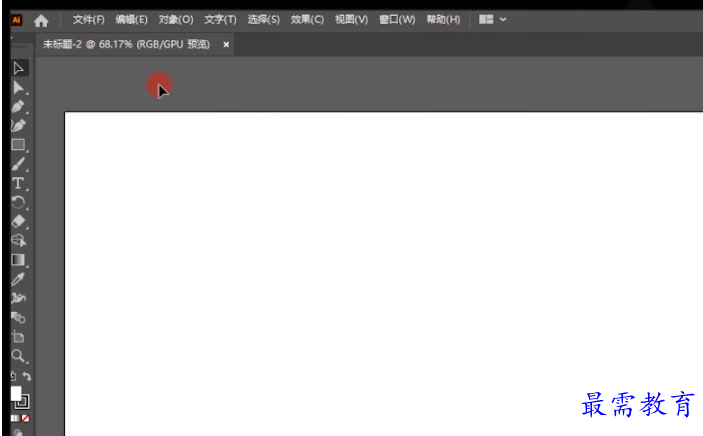Click the white Fill color box

pos(16,393)
